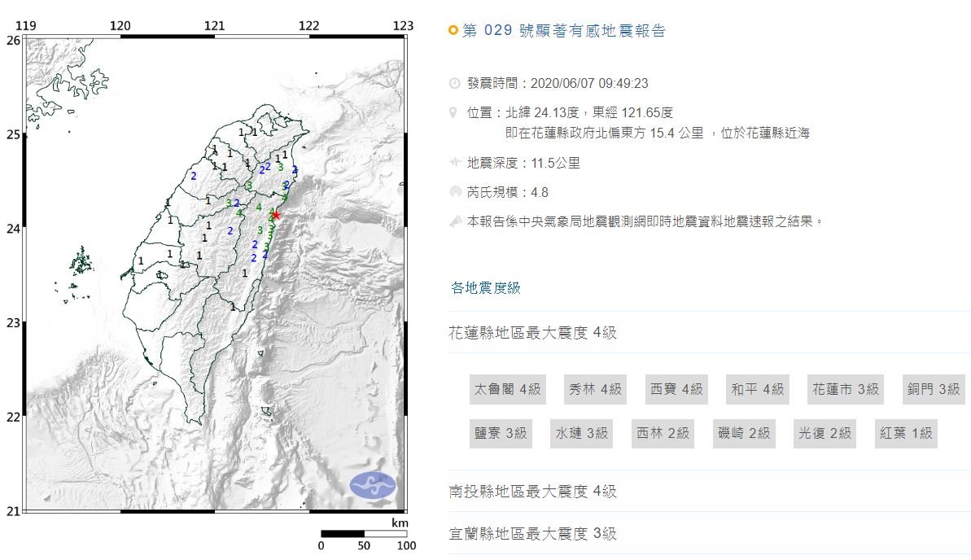Select the 光復 2級 tag
Screen dimensions: 971x560
(824, 433)
